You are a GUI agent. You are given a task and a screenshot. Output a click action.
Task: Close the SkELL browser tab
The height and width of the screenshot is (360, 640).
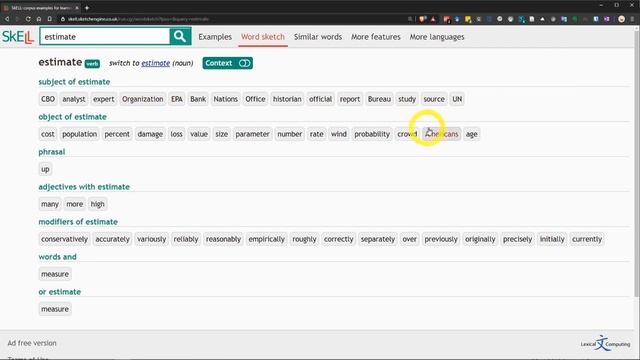point(77,8)
